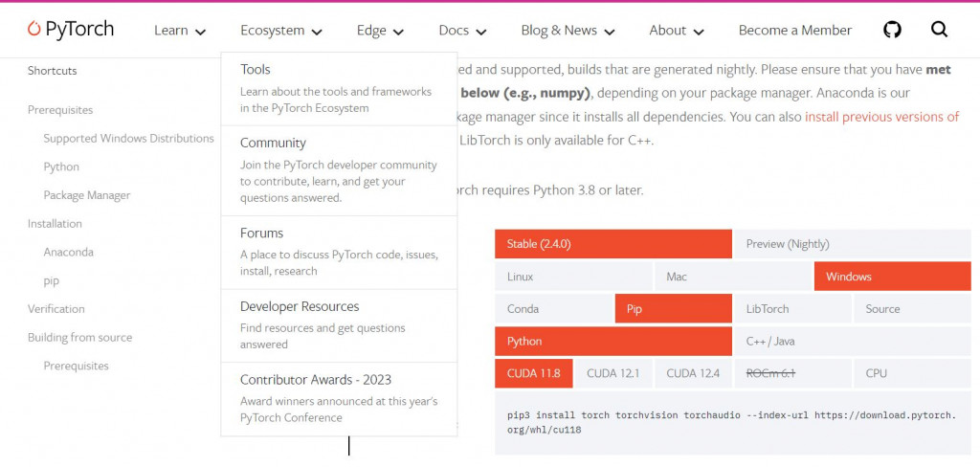Open the GitHub icon link
The width and height of the screenshot is (980, 467).
892,30
